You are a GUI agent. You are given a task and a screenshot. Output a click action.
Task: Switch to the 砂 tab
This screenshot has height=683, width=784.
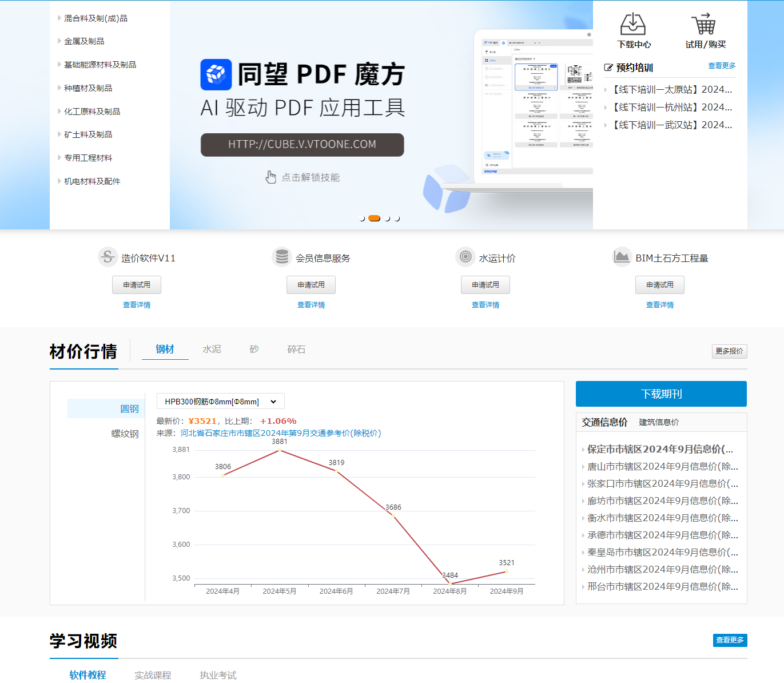pos(254,350)
